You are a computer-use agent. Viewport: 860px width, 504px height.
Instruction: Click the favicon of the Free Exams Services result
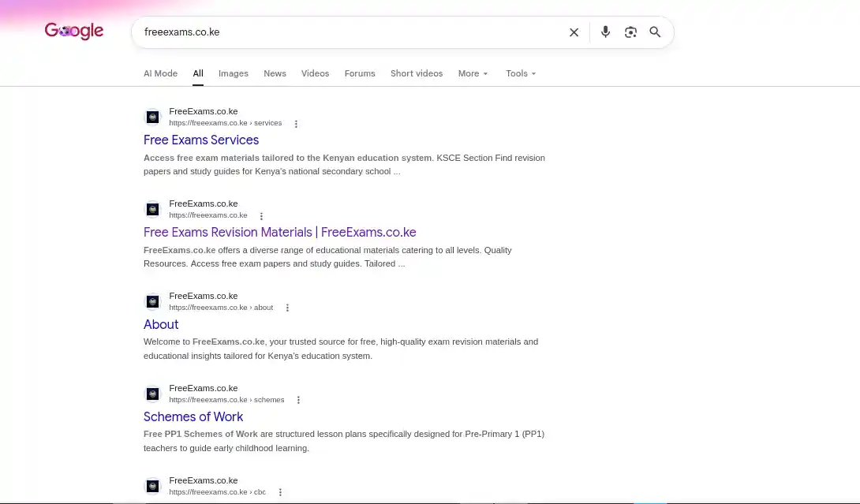(153, 117)
